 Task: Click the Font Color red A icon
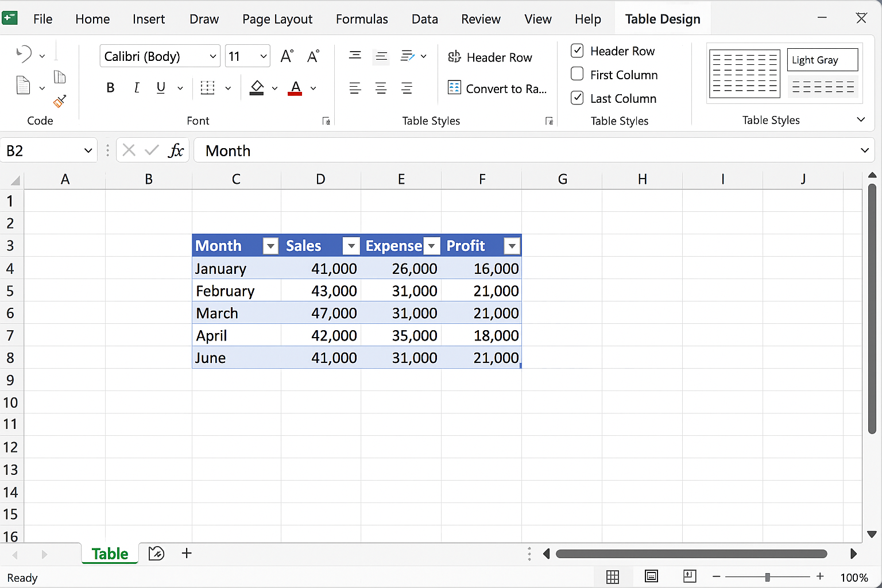[295, 88]
